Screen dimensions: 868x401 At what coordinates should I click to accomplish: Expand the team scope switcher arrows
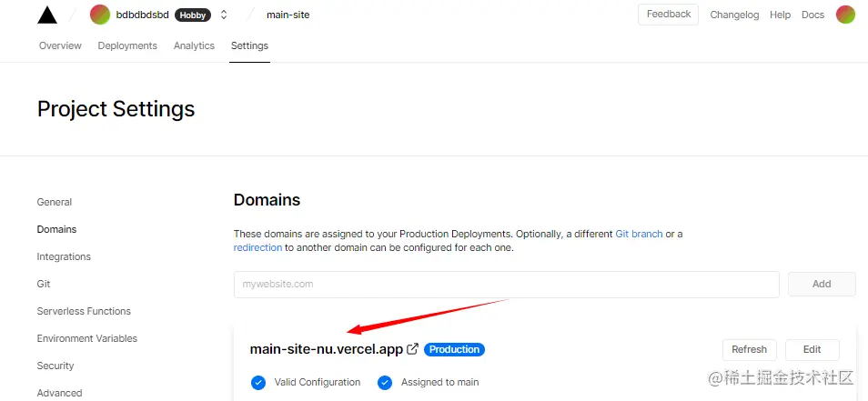224,15
